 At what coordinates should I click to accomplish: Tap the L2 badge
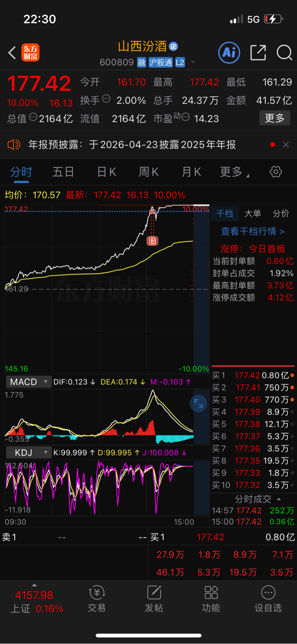tap(180, 62)
